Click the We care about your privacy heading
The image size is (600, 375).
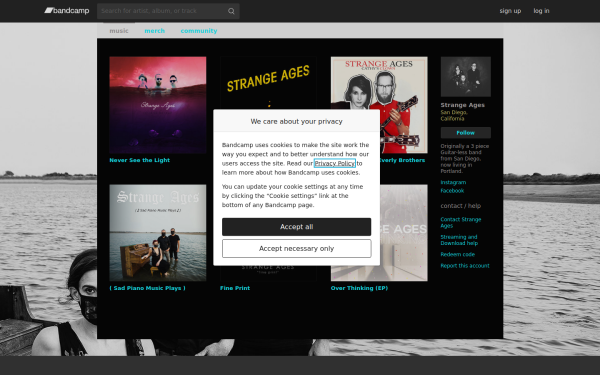(x=297, y=121)
